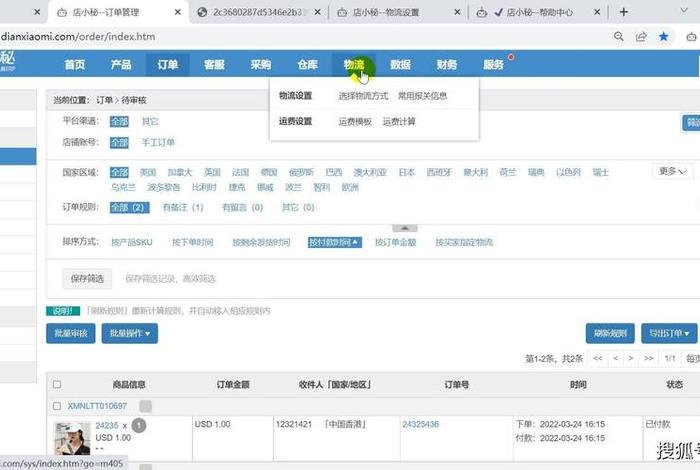This screenshot has height=470, width=700.
Task: Choose 运费模板 in the dropdown
Action: [x=355, y=121]
